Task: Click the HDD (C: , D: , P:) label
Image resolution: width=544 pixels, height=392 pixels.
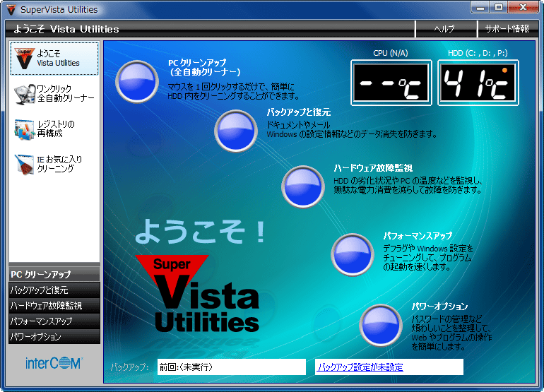Action: point(478,53)
